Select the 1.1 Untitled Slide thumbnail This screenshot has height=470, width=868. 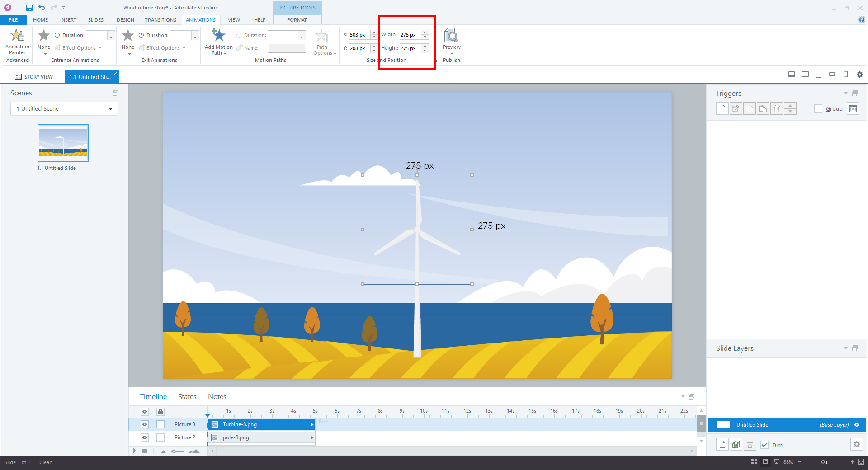pos(63,143)
